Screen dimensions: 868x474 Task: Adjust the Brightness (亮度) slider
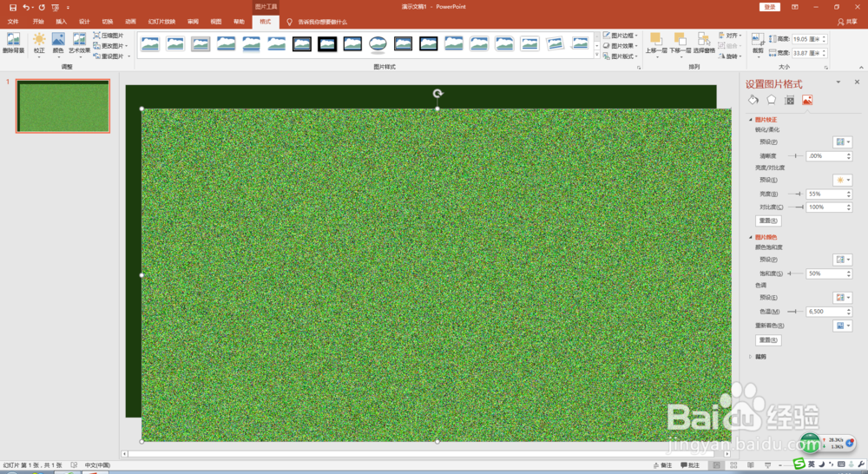click(x=795, y=194)
